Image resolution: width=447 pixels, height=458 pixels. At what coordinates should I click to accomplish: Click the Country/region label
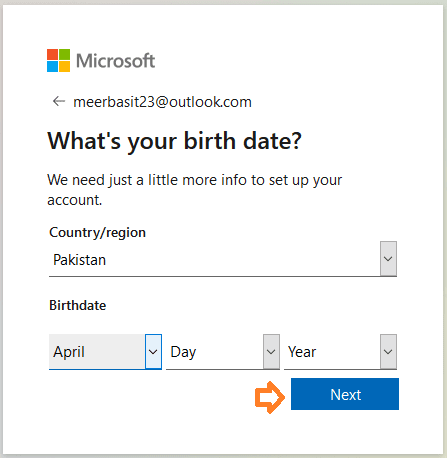97,233
